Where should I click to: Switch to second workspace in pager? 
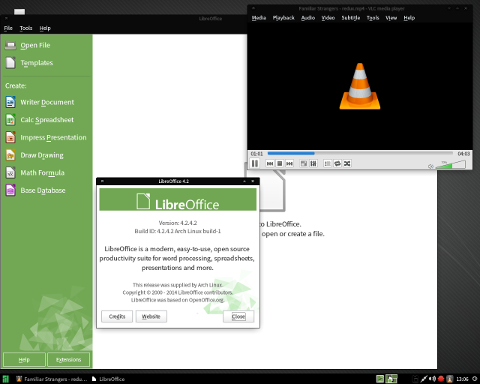coord(391,379)
